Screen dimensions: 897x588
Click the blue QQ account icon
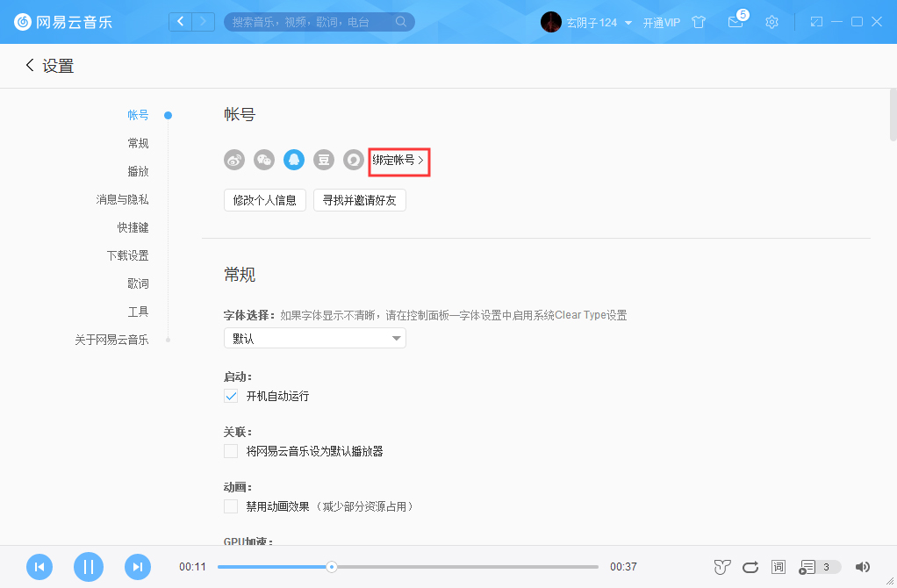click(293, 159)
